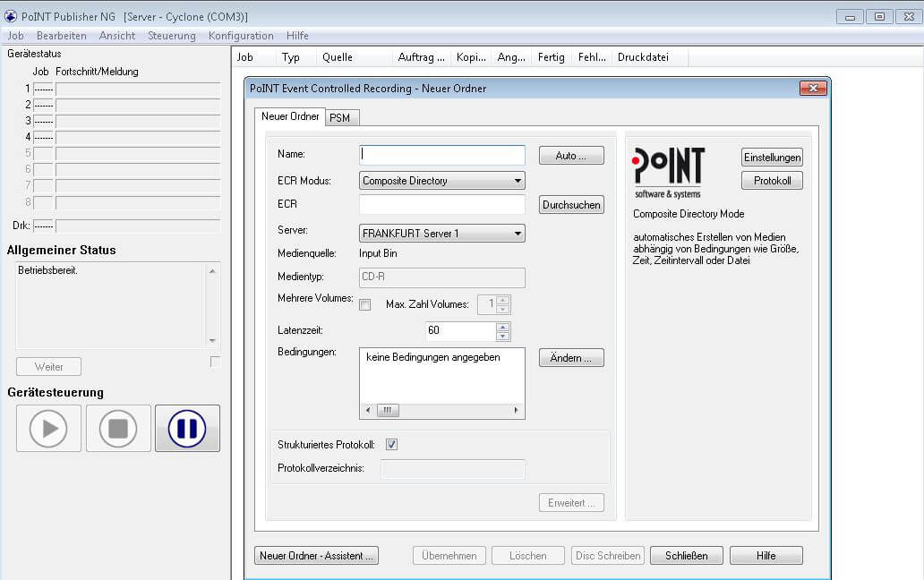Screen dimensions: 924x580
Task: Click the Play device control button
Action: 48,428
